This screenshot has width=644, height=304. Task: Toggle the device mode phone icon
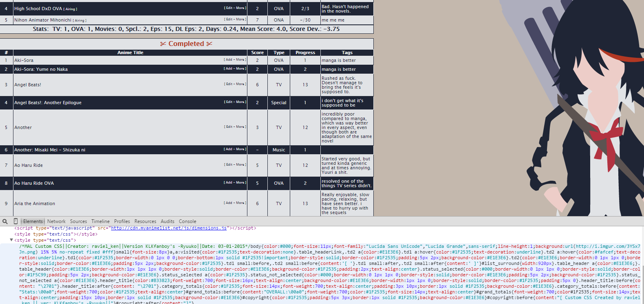pos(16,221)
